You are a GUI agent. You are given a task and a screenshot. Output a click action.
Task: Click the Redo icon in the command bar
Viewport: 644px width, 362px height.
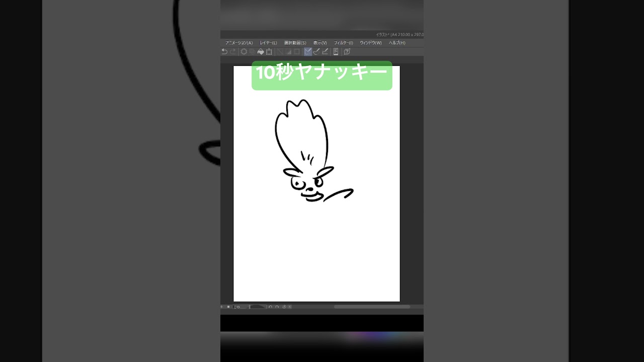[x=233, y=51]
